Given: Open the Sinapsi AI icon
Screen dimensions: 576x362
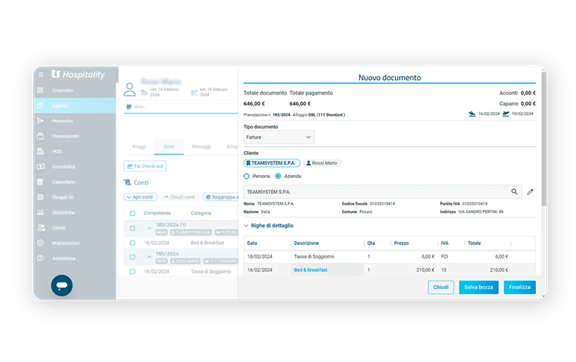Looking at the screenshot, I should click(x=40, y=197).
